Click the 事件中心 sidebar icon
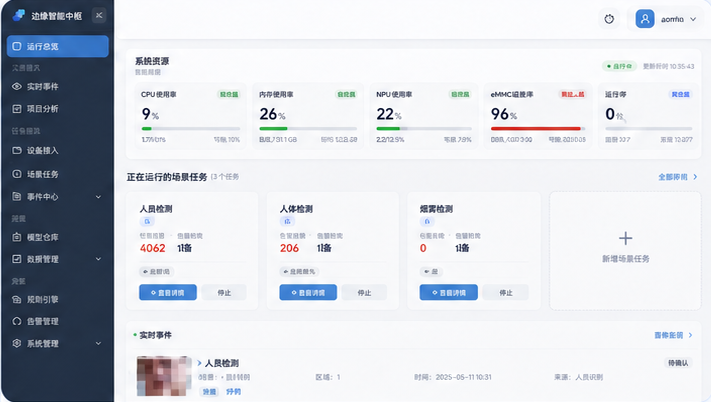This screenshot has height=402, width=711. pos(17,197)
